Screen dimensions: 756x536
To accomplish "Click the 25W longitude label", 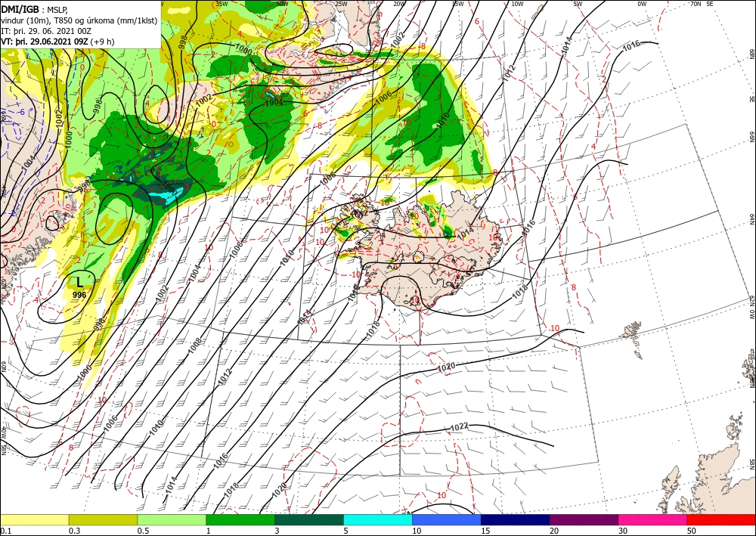I will click(340, 4).
